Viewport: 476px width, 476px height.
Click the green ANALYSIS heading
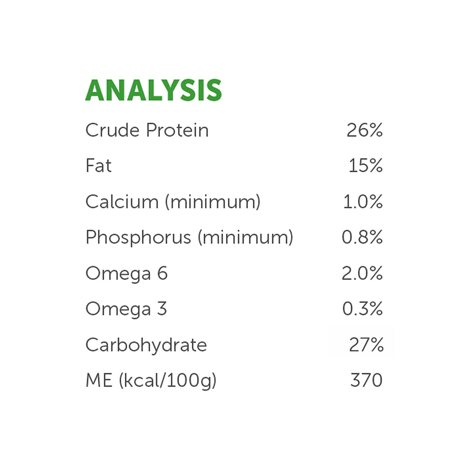point(153,90)
